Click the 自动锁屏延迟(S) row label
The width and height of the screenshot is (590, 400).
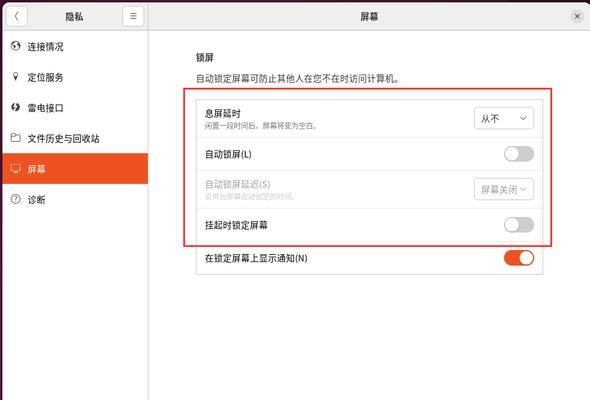pyautogui.click(x=237, y=184)
